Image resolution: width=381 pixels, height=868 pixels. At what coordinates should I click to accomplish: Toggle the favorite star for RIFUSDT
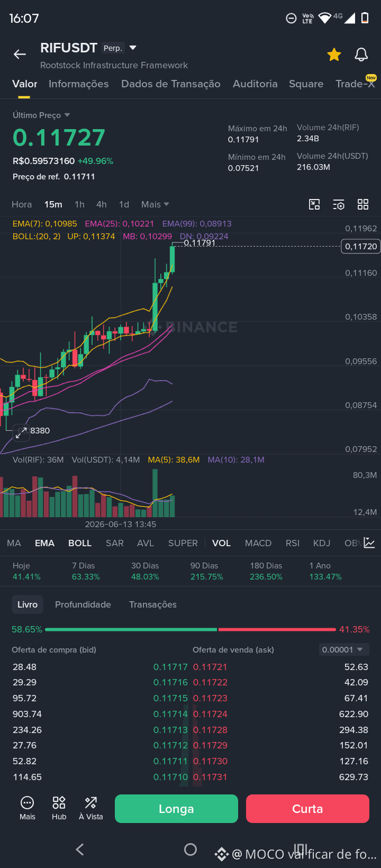click(334, 54)
